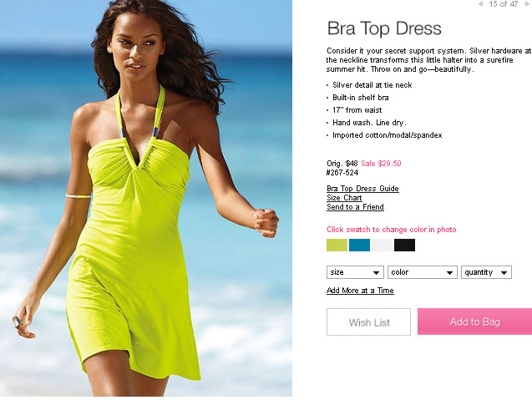Select the black color swatch
The width and height of the screenshot is (532, 400).
[404, 245]
